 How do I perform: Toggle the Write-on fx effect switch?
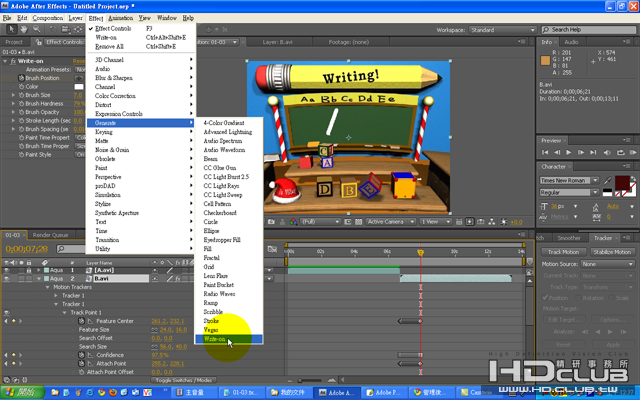(x=13, y=61)
